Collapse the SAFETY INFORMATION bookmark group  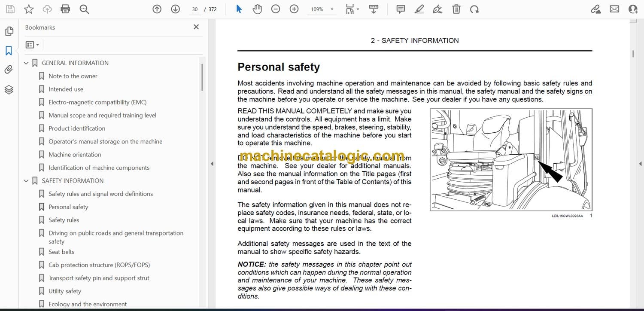tap(26, 181)
